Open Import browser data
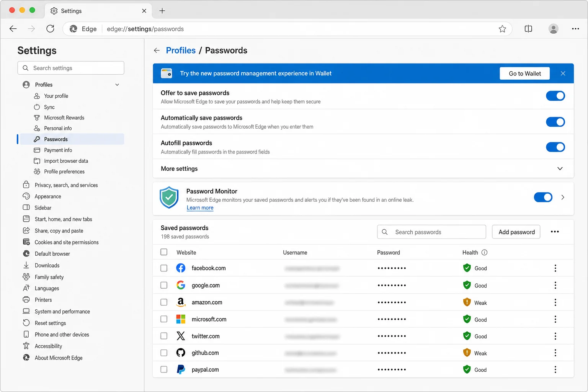The width and height of the screenshot is (588, 392). coord(66,161)
